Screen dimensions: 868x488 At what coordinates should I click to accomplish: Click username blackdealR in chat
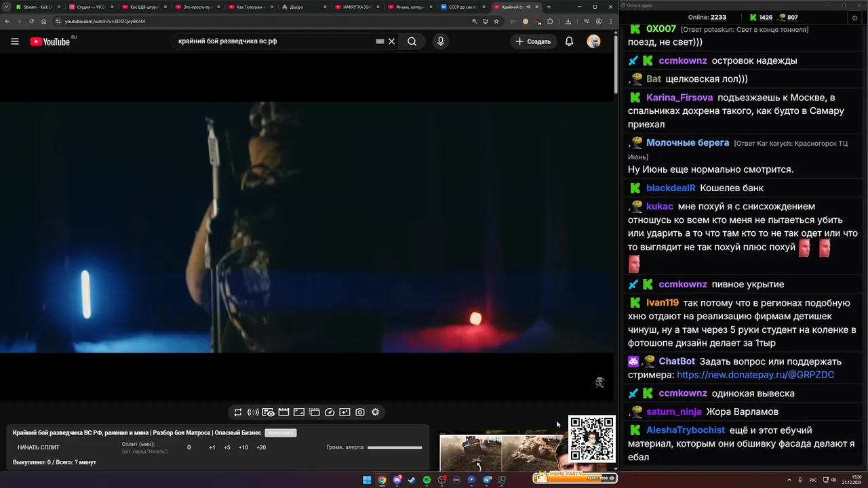(671, 188)
